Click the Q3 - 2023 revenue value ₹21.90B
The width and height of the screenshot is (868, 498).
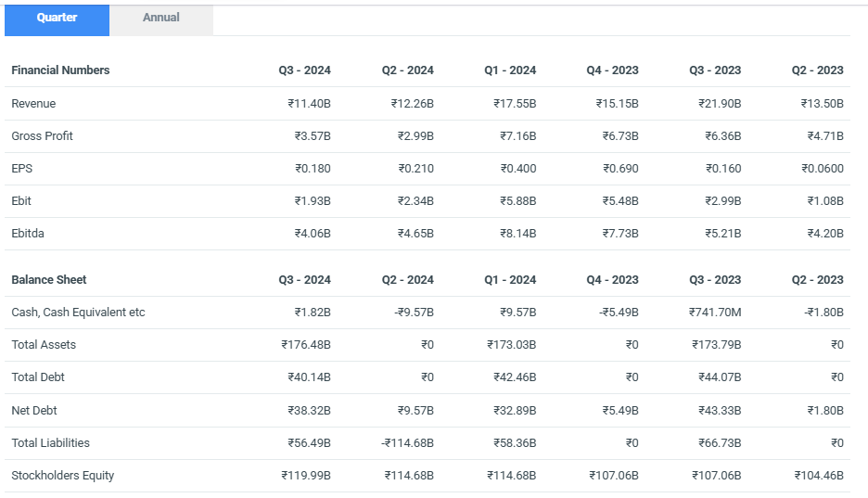720,104
